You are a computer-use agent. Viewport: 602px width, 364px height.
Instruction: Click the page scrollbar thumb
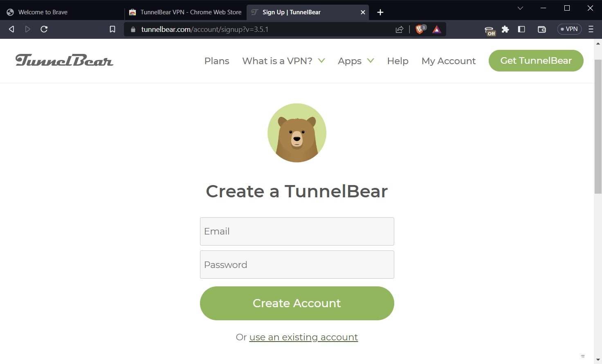click(598, 127)
